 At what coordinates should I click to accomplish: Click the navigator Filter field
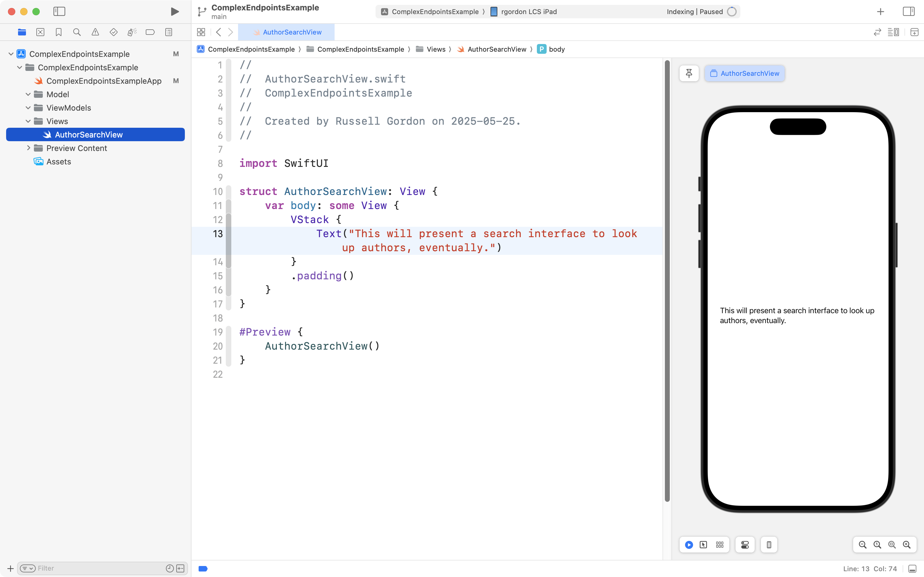pyautogui.click(x=99, y=568)
